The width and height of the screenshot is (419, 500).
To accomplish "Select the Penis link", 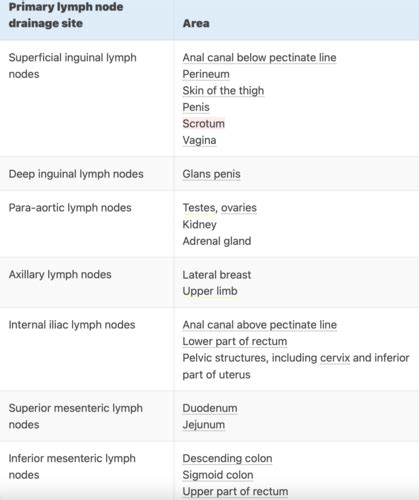I will coord(196,107).
